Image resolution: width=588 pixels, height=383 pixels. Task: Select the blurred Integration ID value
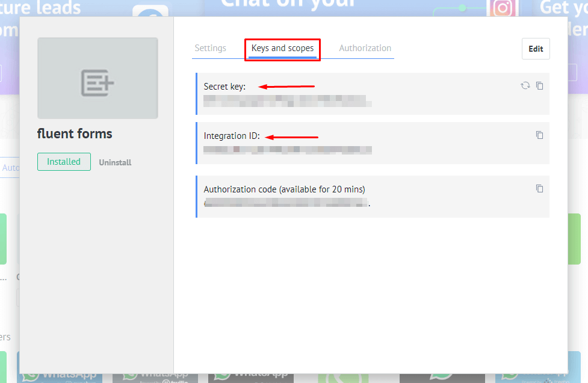pos(287,150)
